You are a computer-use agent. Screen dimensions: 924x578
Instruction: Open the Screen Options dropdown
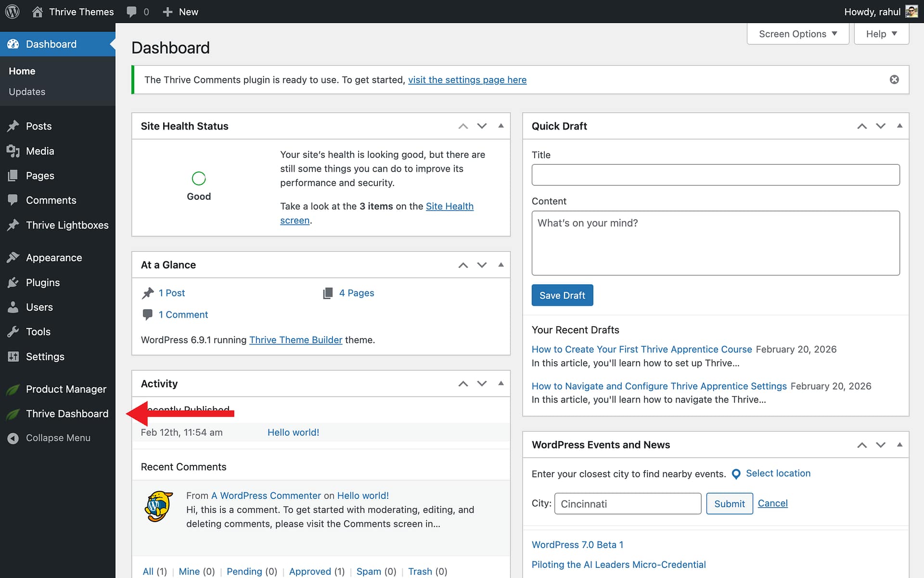[797, 34]
